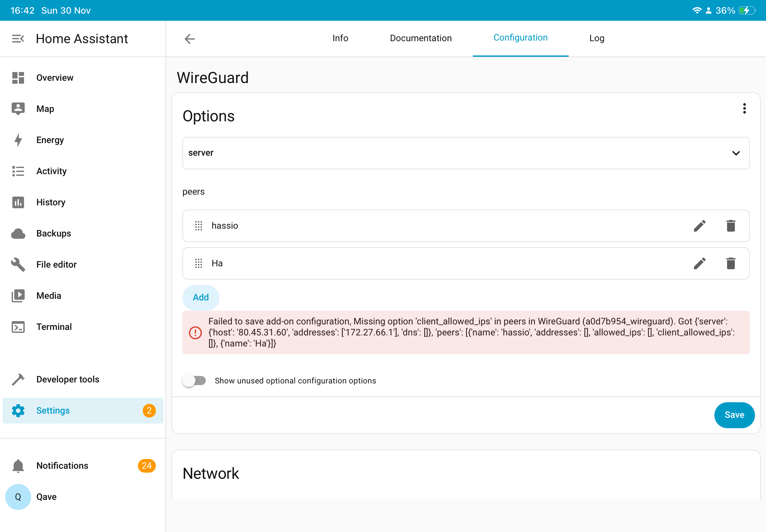Switch to the Log tab
The height and width of the screenshot is (532, 766).
(596, 38)
